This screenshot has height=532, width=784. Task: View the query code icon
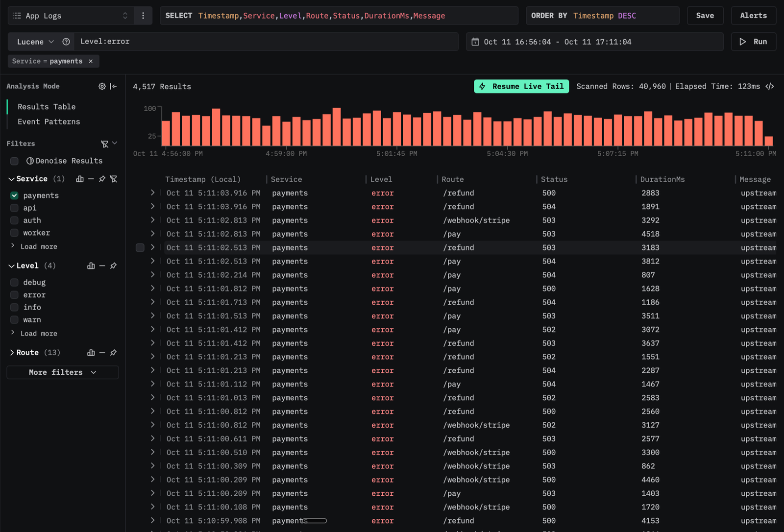tap(770, 86)
